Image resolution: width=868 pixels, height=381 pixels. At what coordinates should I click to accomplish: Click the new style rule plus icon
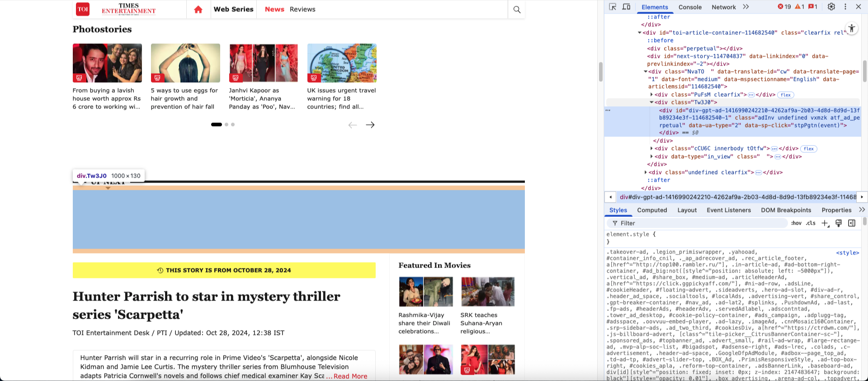825,223
